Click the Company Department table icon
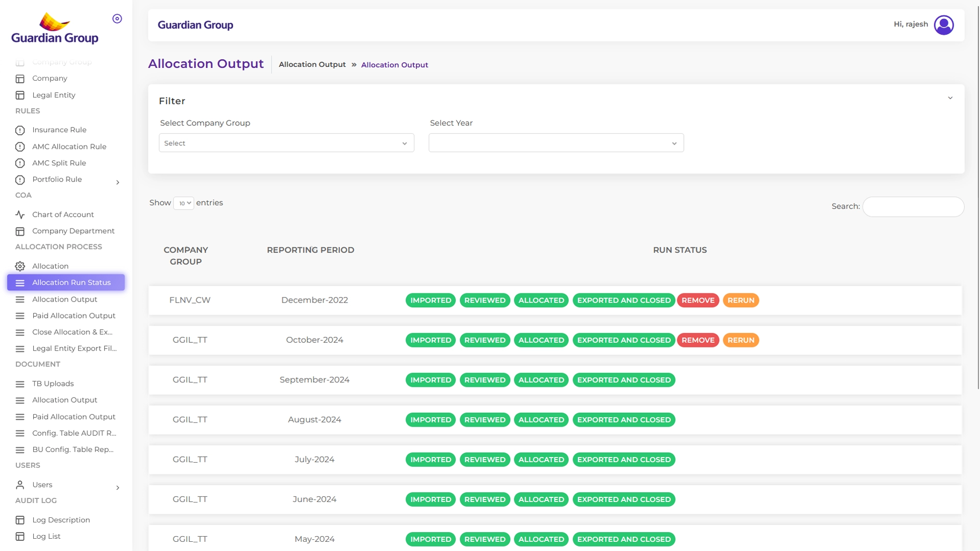 20,231
